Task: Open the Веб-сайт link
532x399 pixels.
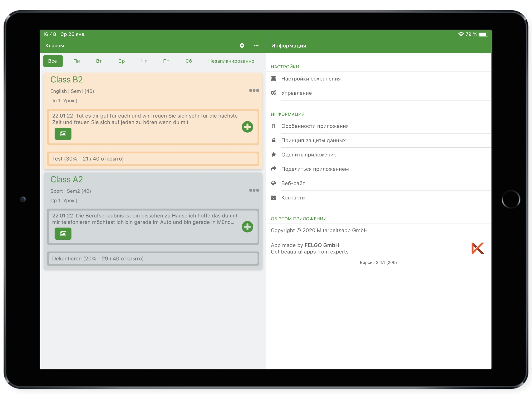Action: pos(293,183)
